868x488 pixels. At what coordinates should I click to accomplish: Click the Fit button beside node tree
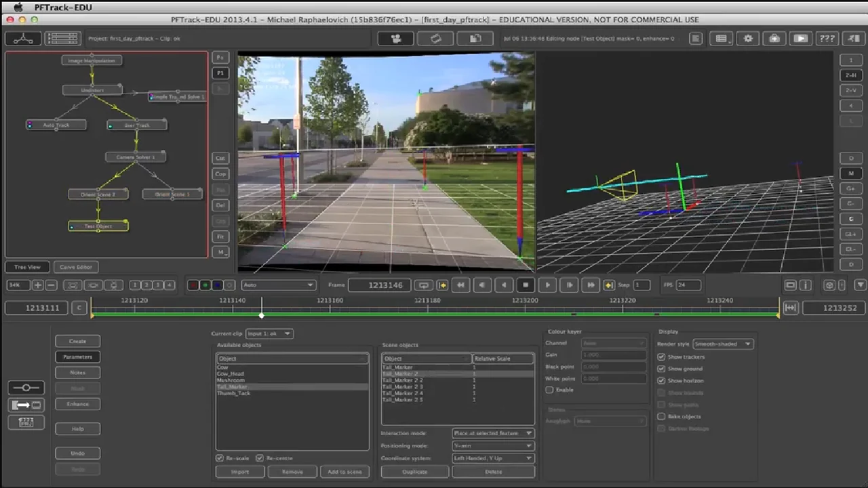coord(220,237)
